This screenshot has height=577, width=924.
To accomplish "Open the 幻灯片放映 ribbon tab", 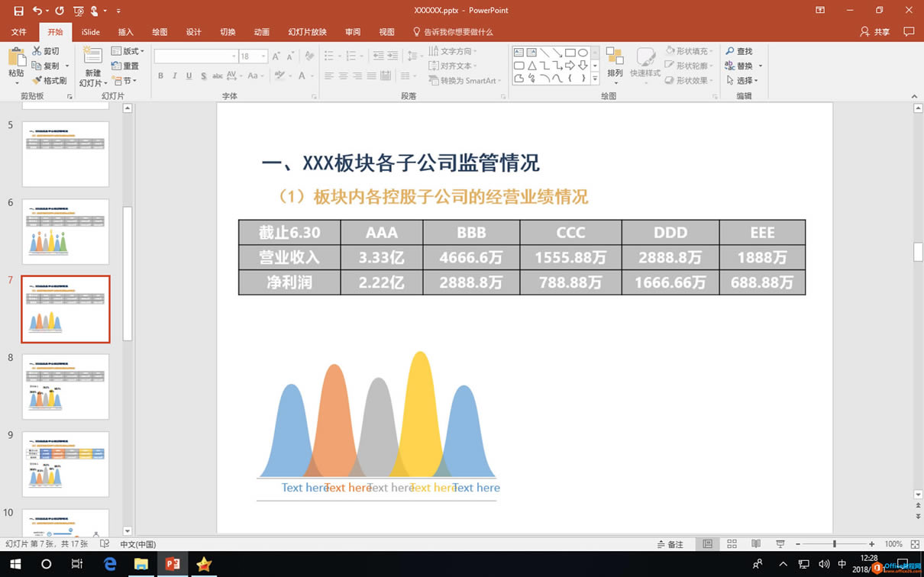I will [x=308, y=32].
